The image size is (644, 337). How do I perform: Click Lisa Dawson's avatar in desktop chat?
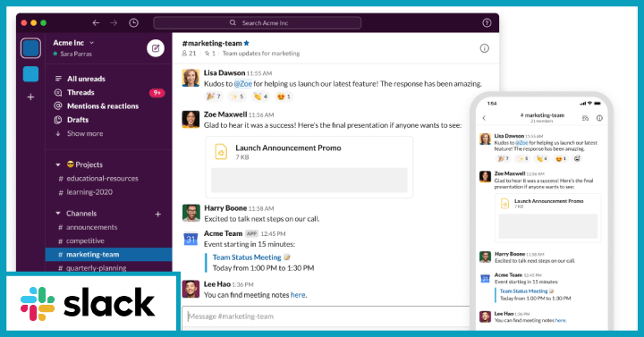pos(191,78)
